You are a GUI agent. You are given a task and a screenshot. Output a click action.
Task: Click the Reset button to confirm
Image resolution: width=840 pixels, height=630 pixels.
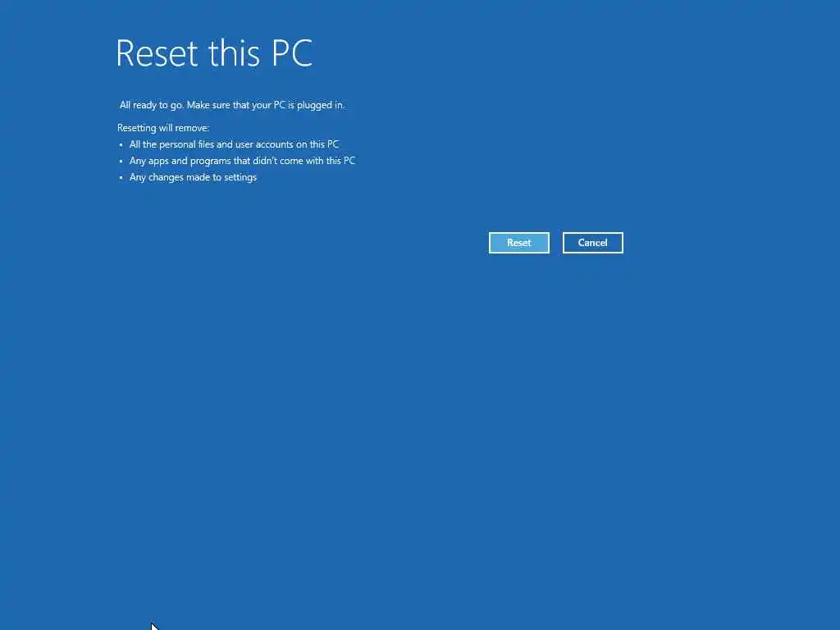518,243
